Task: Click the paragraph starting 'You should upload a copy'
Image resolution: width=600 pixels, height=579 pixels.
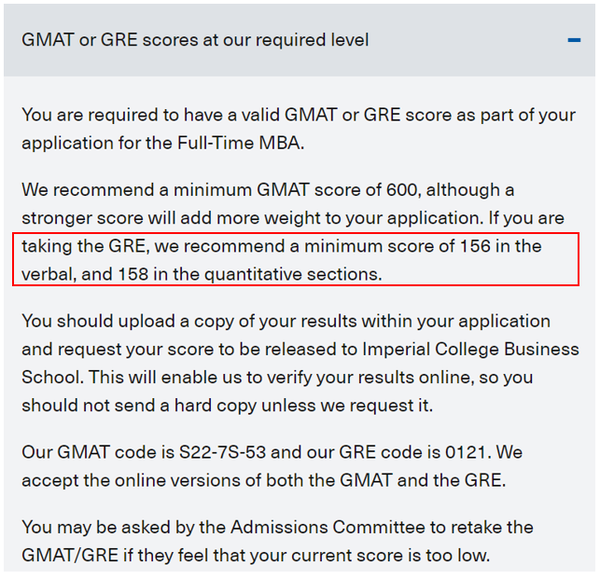Action: coord(300,363)
